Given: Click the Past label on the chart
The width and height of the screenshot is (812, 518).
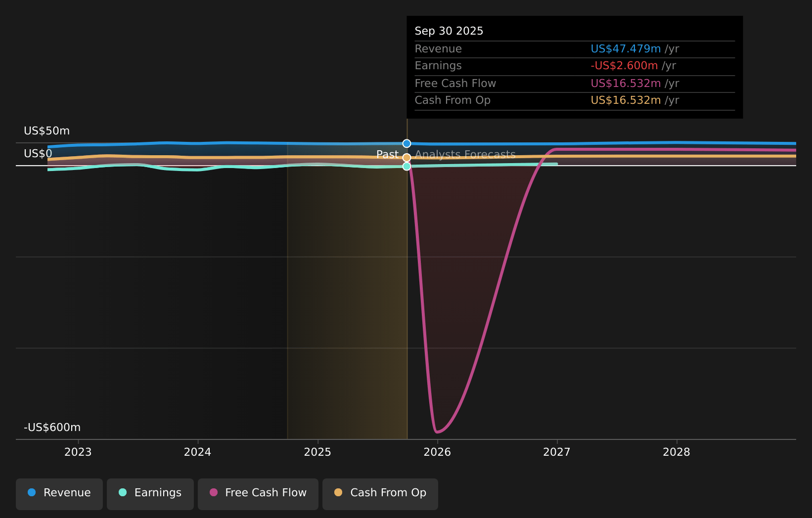Looking at the screenshot, I should click(387, 155).
